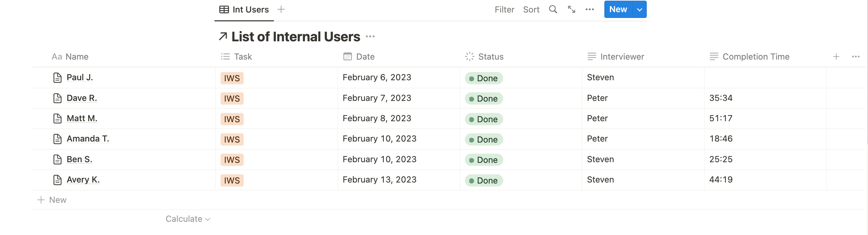The height and width of the screenshot is (235, 868).
Task: Add a new row with + New
Action: 52,199
